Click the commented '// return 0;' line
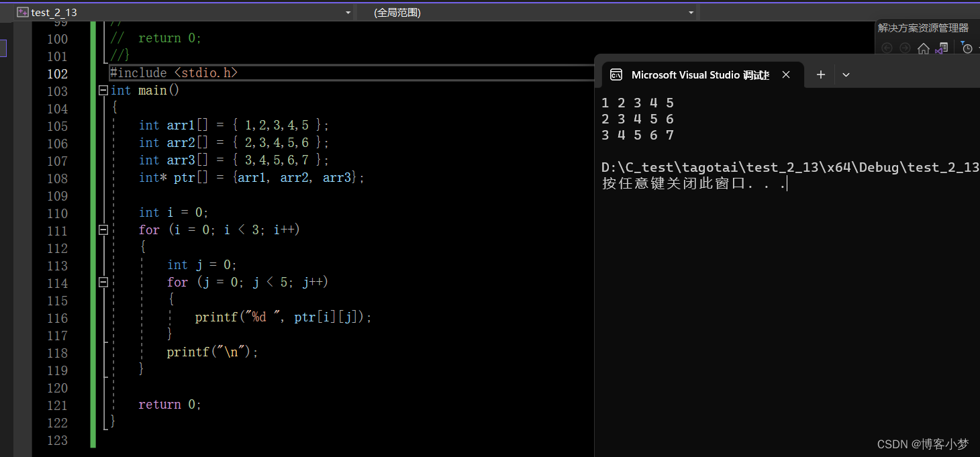The width and height of the screenshot is (980, 457). (x=156, y=38)
